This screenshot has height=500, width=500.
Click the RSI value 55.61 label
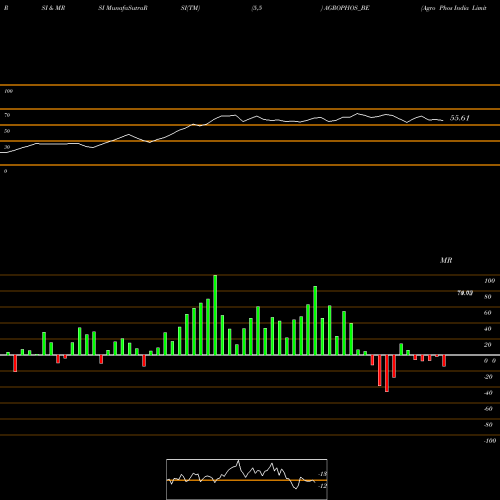point(460,118)
